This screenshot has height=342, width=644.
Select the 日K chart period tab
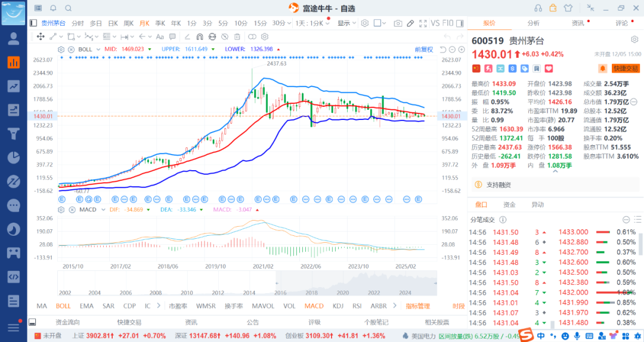tap(113, 23)
